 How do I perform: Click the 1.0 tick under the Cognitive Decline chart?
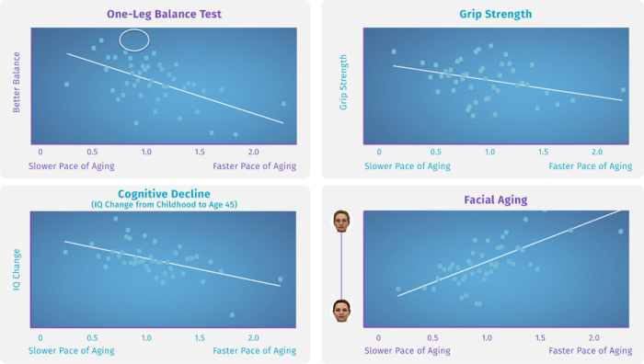pos(146,337)
